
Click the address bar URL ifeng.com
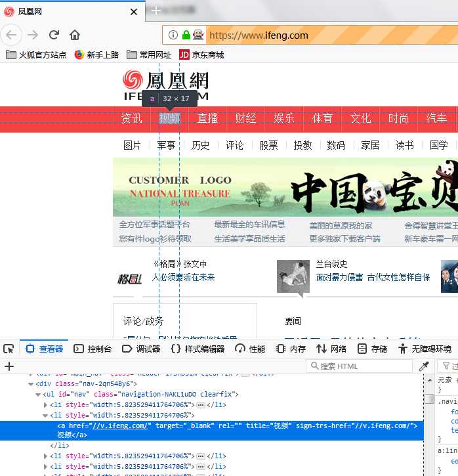[x=259, y=35]
